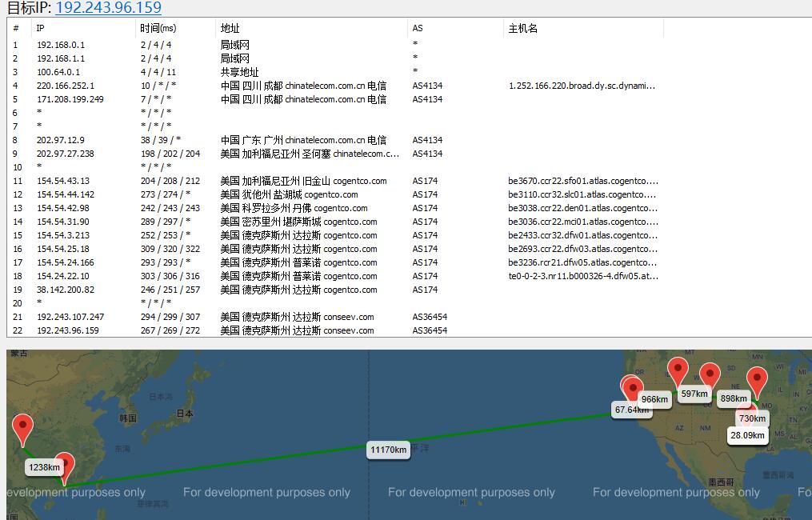Viewport: 812px width, 520px height.
Task: Click hostname be3670.ccr22.sfo01.atlas.cogentco
Action: (583, 181)
